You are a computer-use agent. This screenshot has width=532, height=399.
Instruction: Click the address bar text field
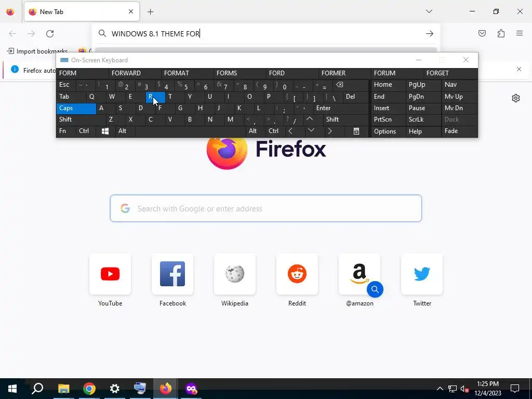tap(265, 34)
